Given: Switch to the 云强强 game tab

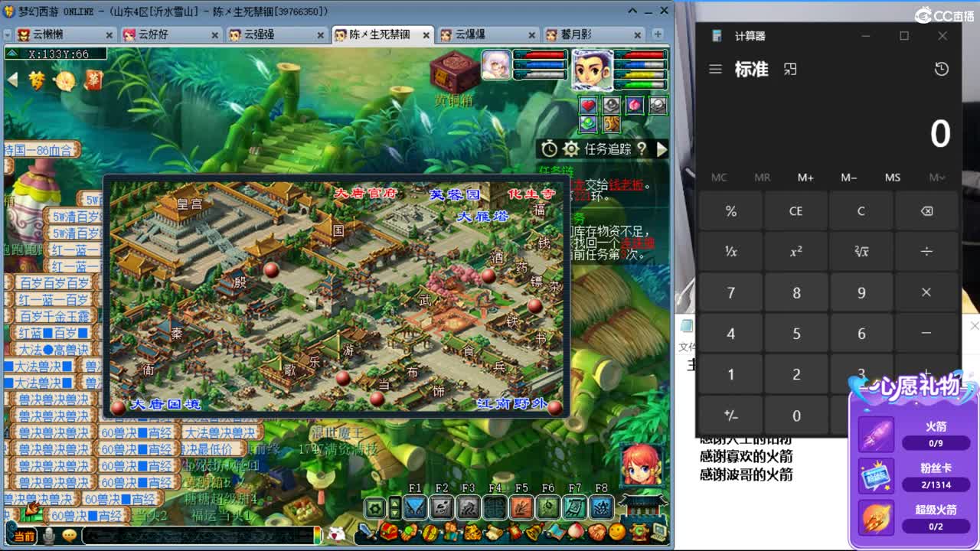Looking at the screenshot, I should click(x=277, y=34).
